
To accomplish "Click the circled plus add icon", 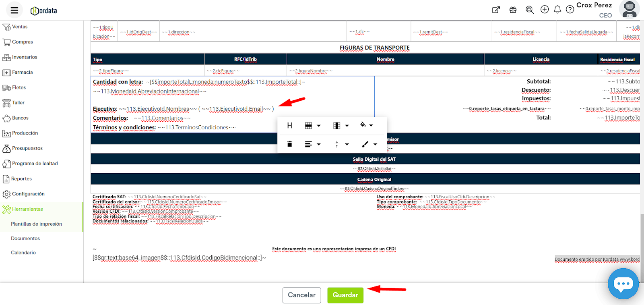I will (x=545, y=10).
